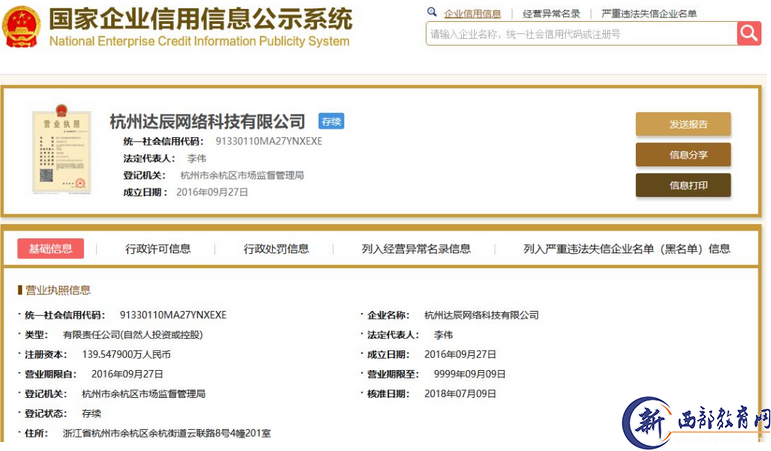Screen dimensions: 771x451
Task: Click the 登记状态 value 存续
Action: point(91,414)
